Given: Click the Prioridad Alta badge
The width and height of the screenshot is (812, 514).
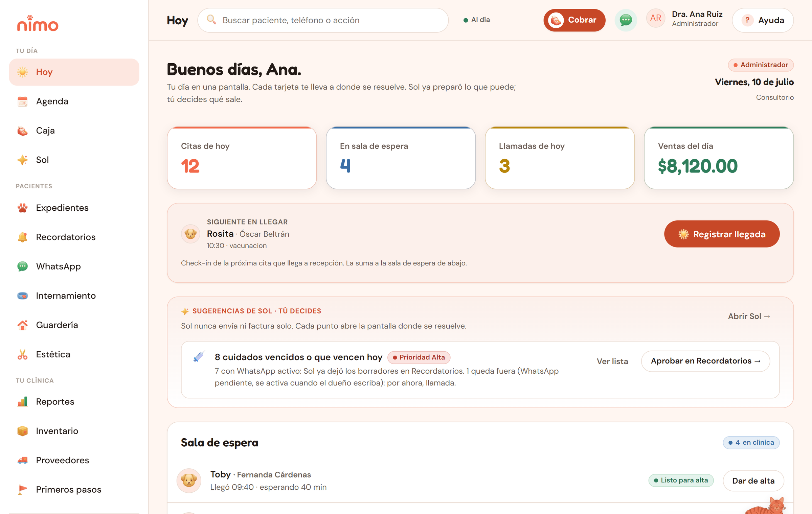Looking at the screenshot, I should coord(419,357).
